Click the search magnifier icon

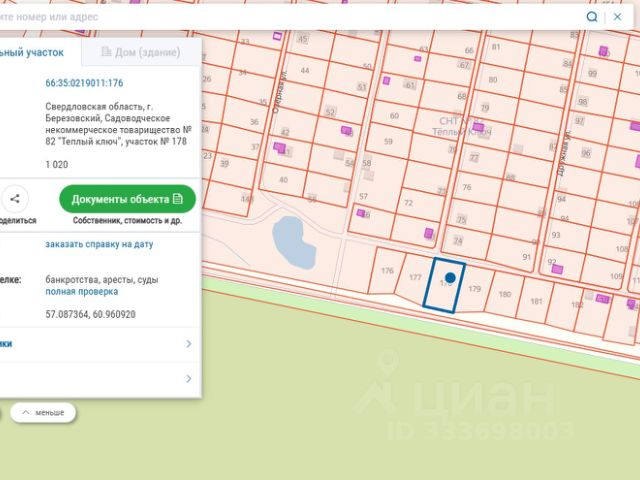tap(592, 17)
